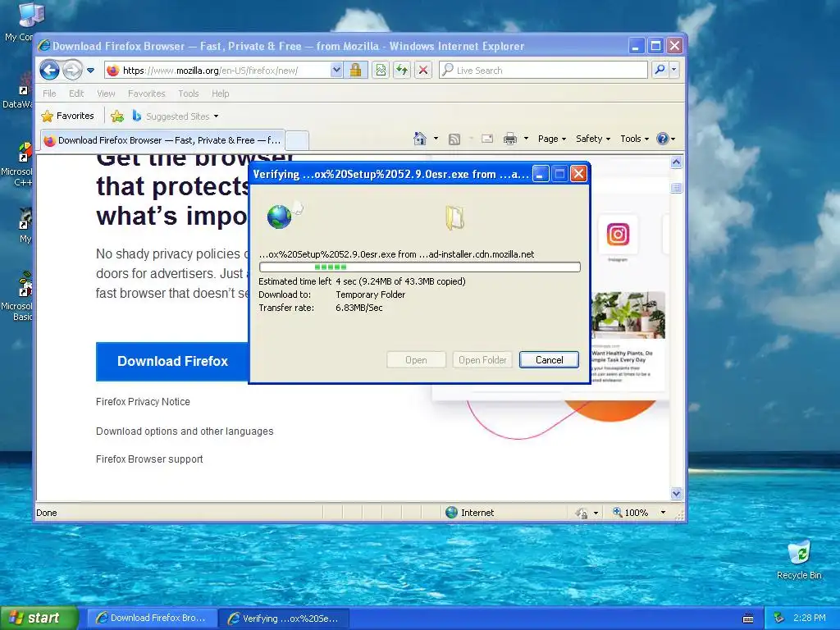Click the Back navigation arrow in Internet Explorer
Screen dimensions: 840x630
pos(49,71)
